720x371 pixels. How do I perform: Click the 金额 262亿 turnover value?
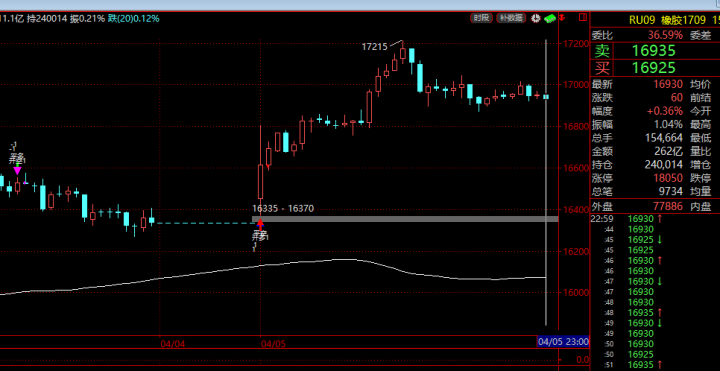pos(669,151)
